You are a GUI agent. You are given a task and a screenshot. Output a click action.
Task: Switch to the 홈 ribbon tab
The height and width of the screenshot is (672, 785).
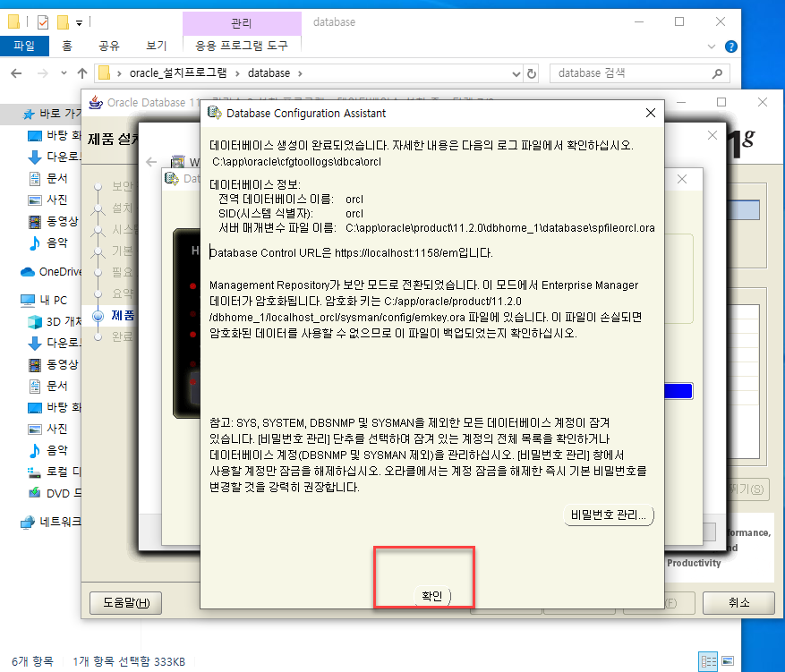point(67,46)
